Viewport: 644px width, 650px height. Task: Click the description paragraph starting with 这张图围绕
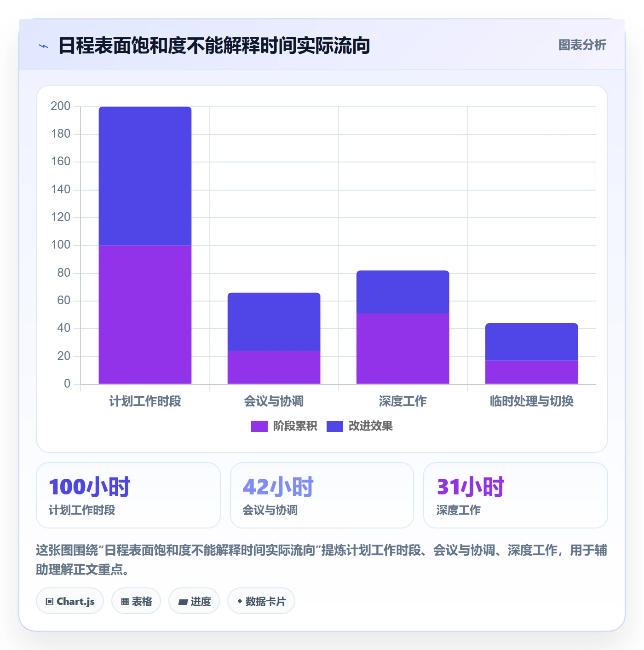pyautogui.click(x=322, y=560)
